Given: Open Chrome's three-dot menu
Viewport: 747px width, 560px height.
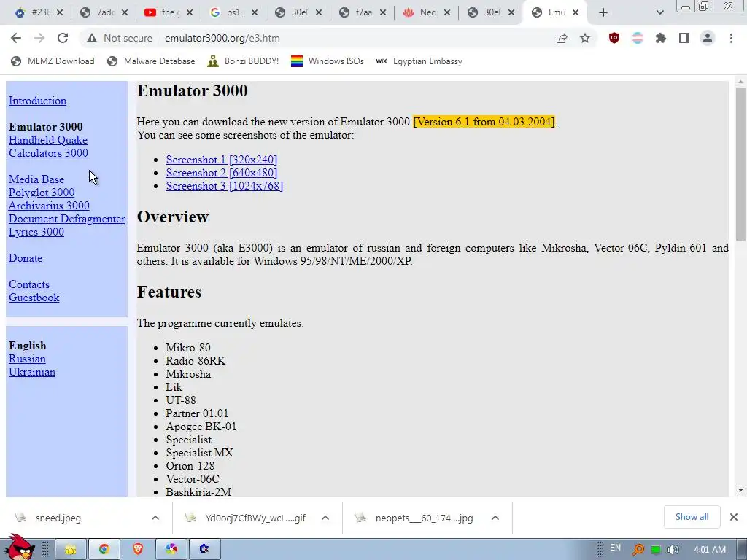Looking at the screenshot, I should pos(731,38).
